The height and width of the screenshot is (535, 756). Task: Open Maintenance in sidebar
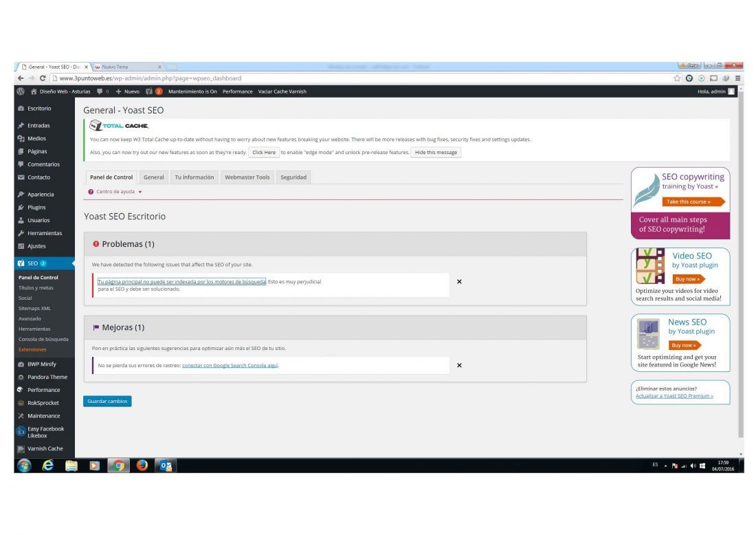click(45, 416)
